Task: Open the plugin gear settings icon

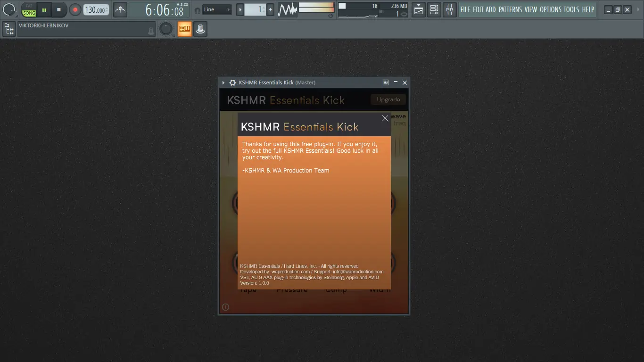Action: point(232,82)
